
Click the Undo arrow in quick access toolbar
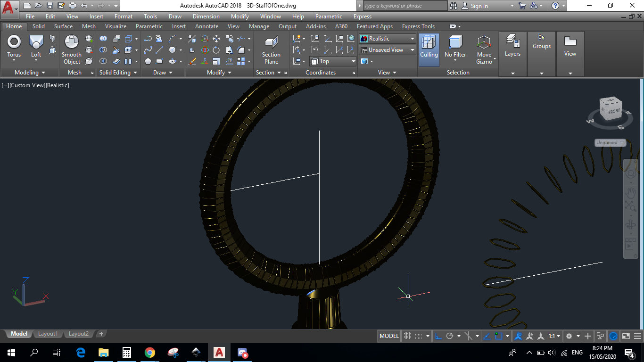tap(84, 6)
